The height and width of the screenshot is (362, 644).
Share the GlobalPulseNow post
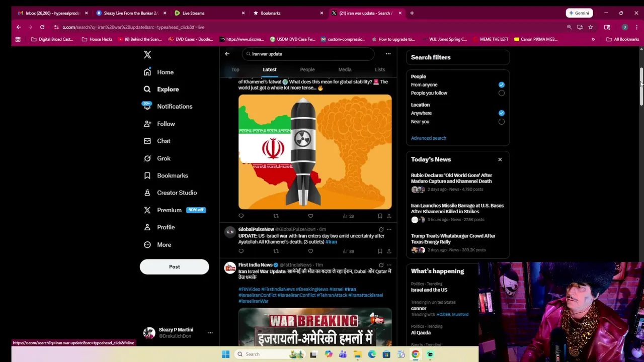[x=389, y=251]
